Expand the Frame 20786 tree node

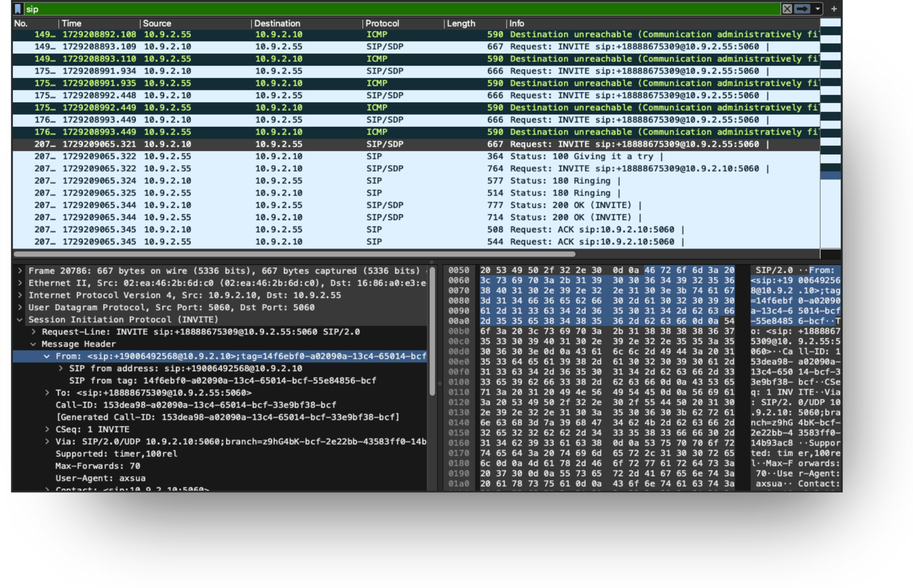(x=20, y=271)
